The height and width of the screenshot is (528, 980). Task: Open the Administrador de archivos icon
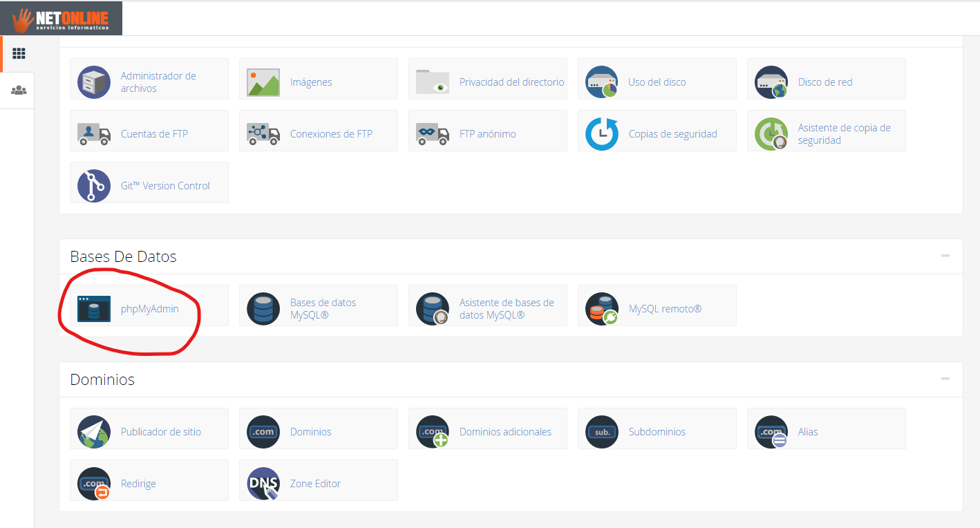click(x=94, y=82)
